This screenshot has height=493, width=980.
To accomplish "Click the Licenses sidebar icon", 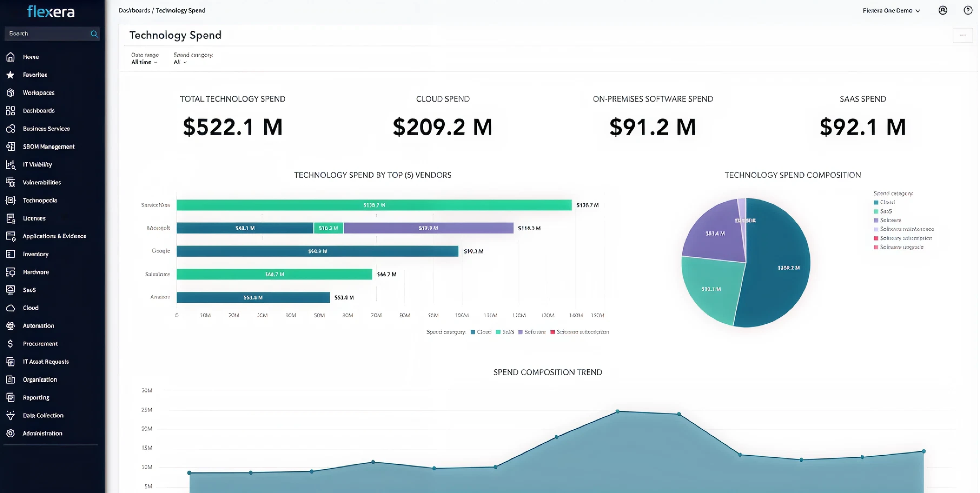I will click(x=11, y=218).
